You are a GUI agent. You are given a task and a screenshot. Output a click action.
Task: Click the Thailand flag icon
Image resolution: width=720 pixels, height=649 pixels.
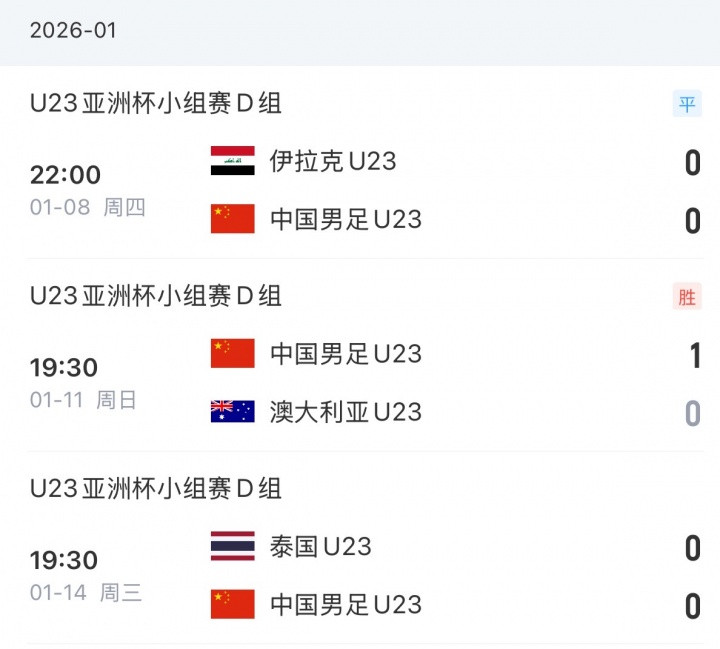click(232, 546)
